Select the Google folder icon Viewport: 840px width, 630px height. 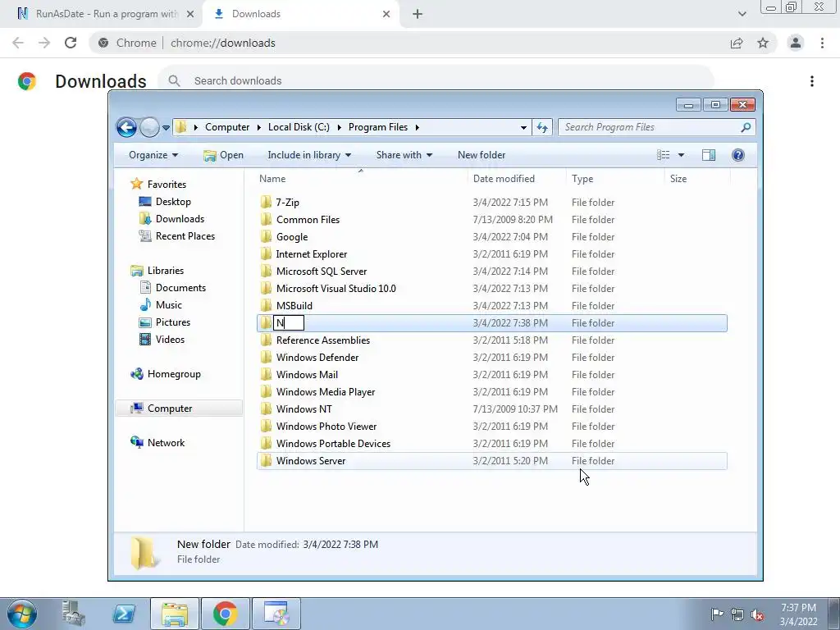(267, 237)
